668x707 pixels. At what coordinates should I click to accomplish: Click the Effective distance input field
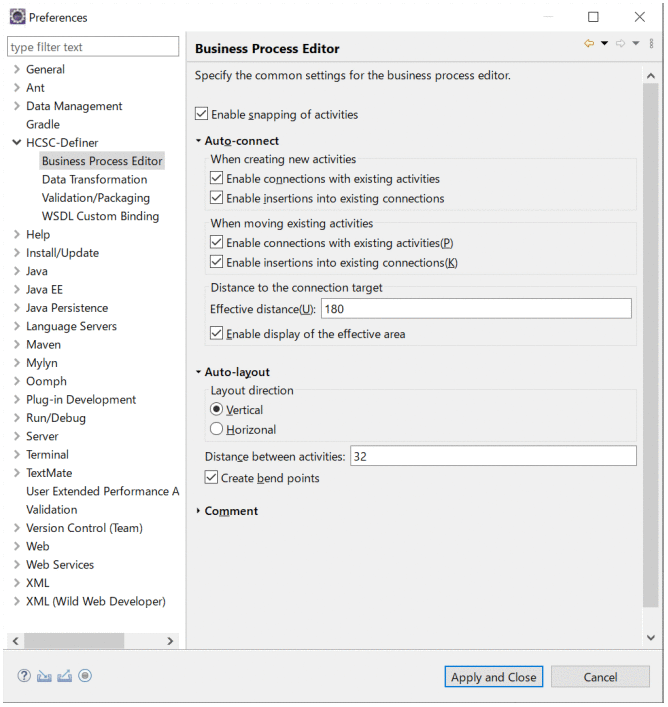[475, 309]
